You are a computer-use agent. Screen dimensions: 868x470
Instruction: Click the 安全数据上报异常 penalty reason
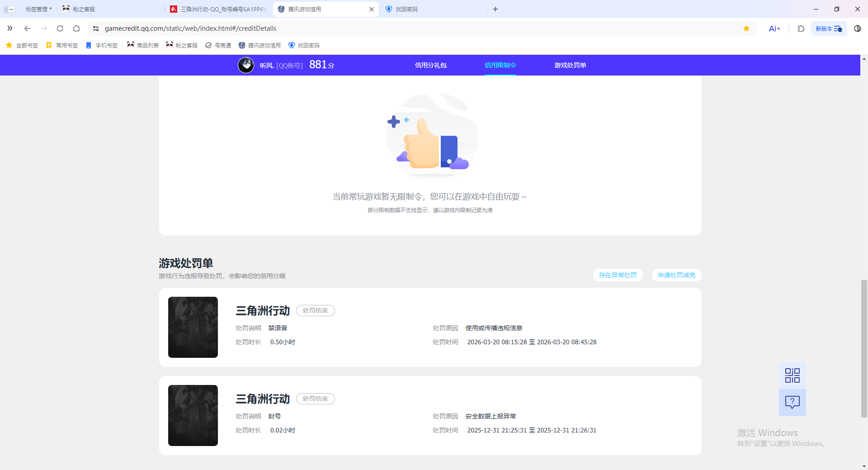(x=491, y=416)
